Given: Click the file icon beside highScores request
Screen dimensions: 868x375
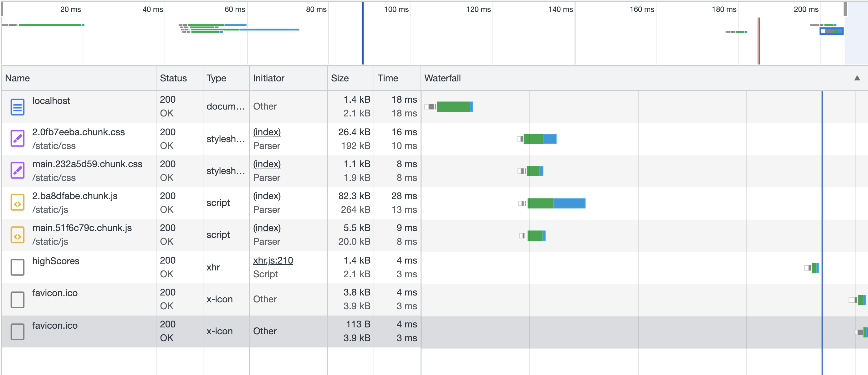Looking at the screenshot, I should tap(17, 267).
